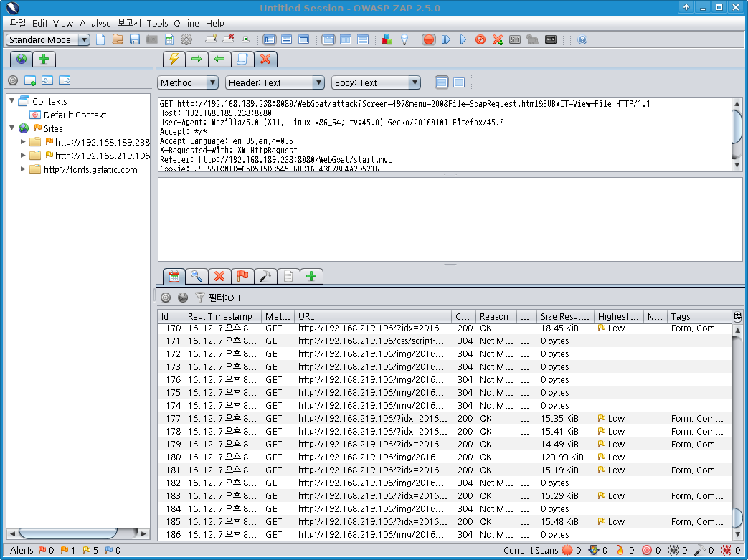Viewport: 748px width, 560px height.
Task: Open the Edit menu
Action: pyautogui.click(x=39, y=23)
